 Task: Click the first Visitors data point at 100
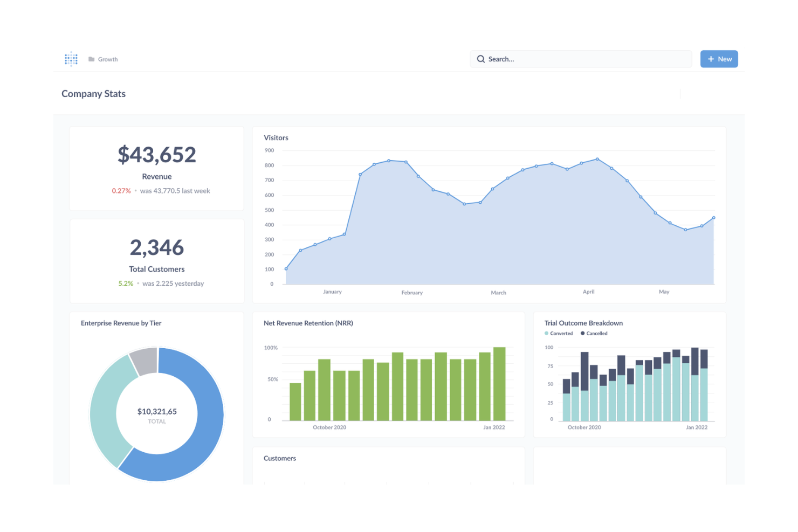pyautogui.click(x=286, y=269)
